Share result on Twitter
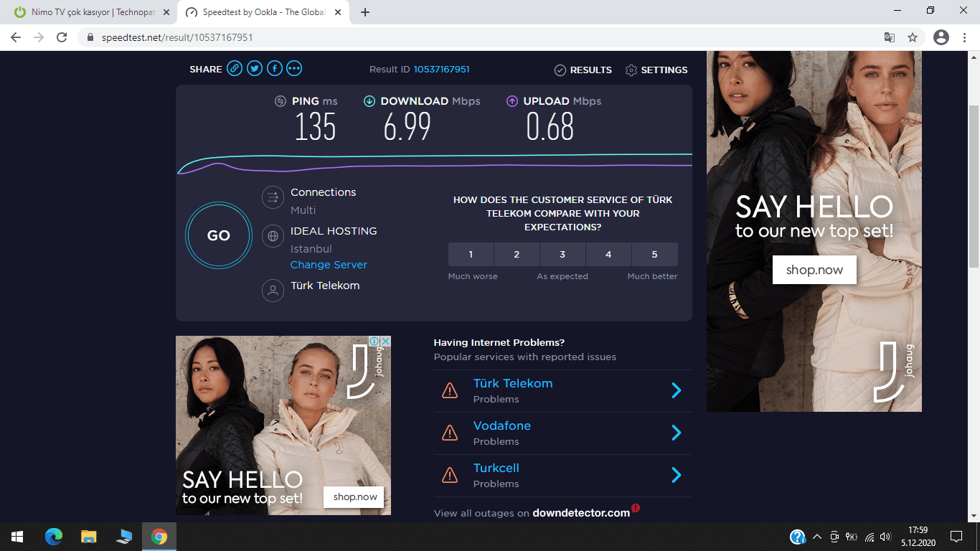This screenshot has height=551, width=980. point(255,69)
